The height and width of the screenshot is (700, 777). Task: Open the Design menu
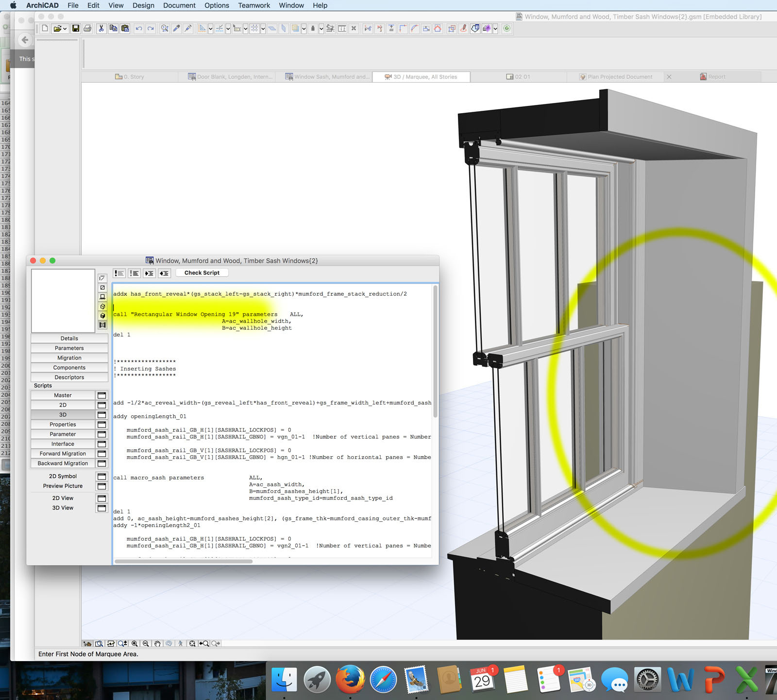[143, 5]
